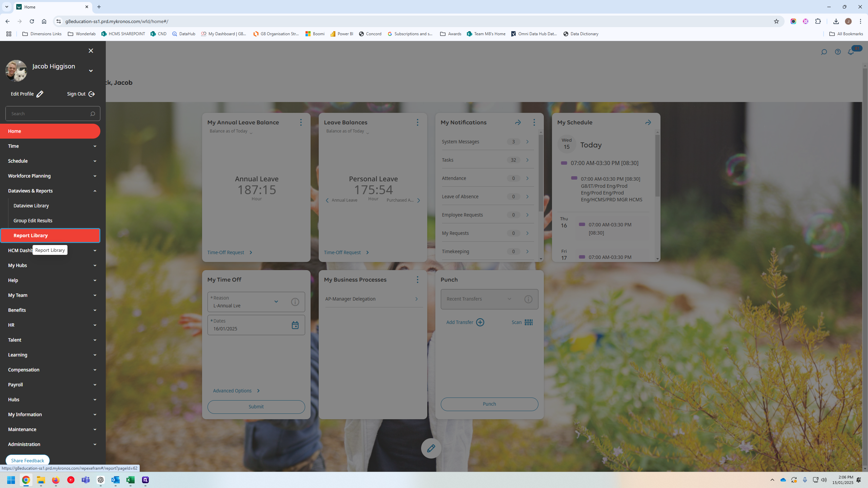Bookmark this page with star icon
This screenshot has width=868, height=488.
pos(776,21)
